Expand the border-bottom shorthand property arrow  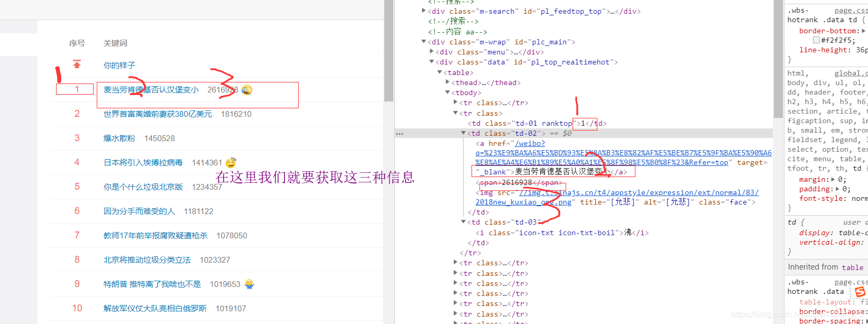pos(863,31)
